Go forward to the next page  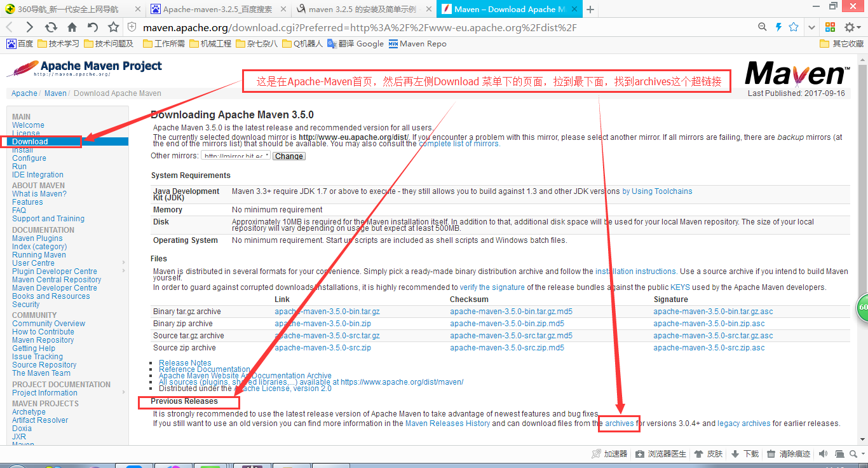click(x=29, y=27)
